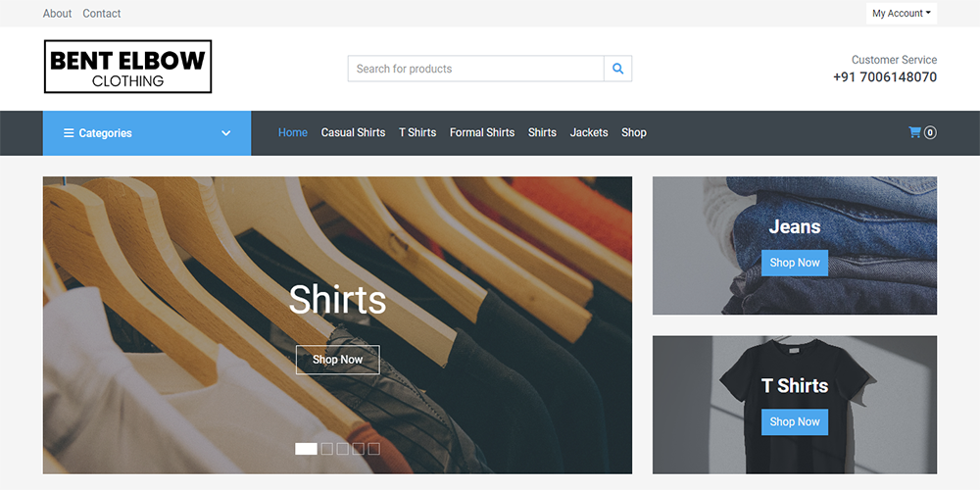Visit the Contact link
Image resolution: width=980 pixels, height=490 pixels.
point(102,14)
